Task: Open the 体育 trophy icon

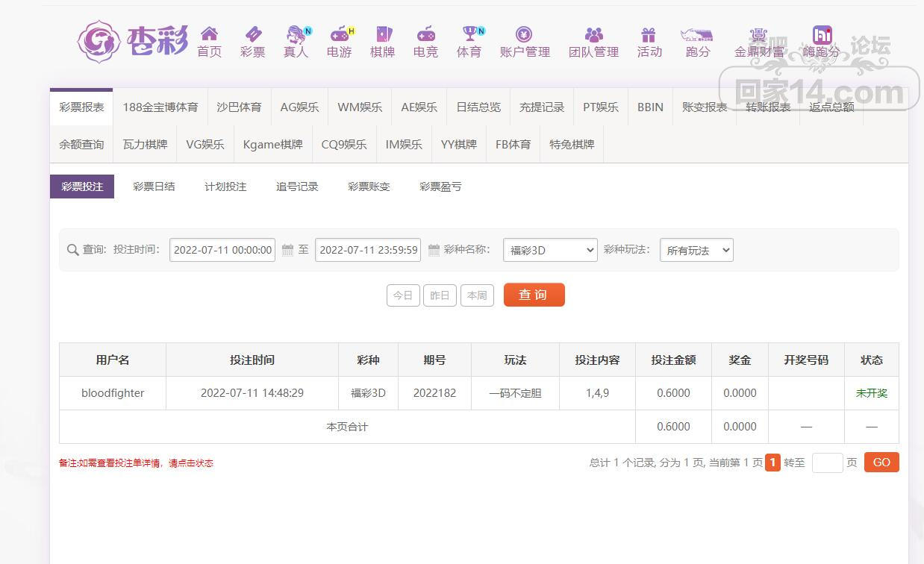Action: coord(469,34)
